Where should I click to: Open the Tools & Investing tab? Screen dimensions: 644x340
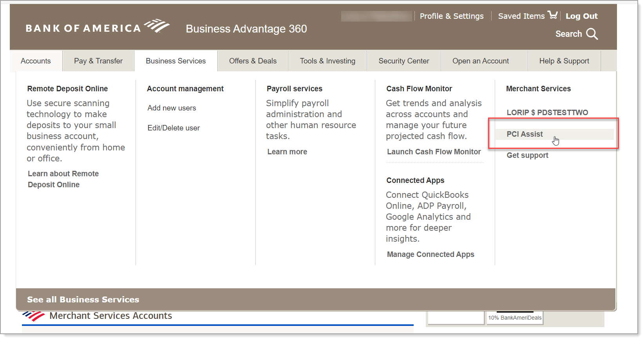tap(327, 61)
